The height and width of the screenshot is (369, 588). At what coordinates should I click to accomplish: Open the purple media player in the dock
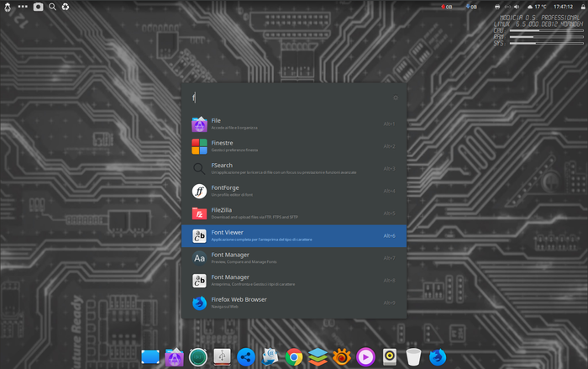point(365,356)
